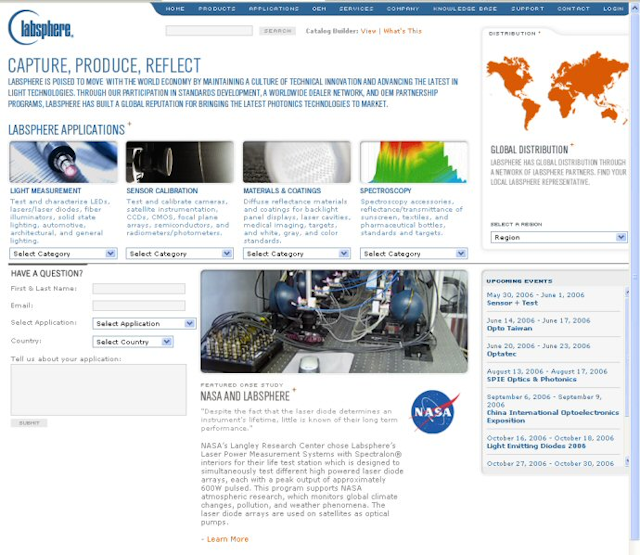This screenshot has height=555, width=640.
Task: Click the Global Distribution heading
Action: [x=529, y=149]
